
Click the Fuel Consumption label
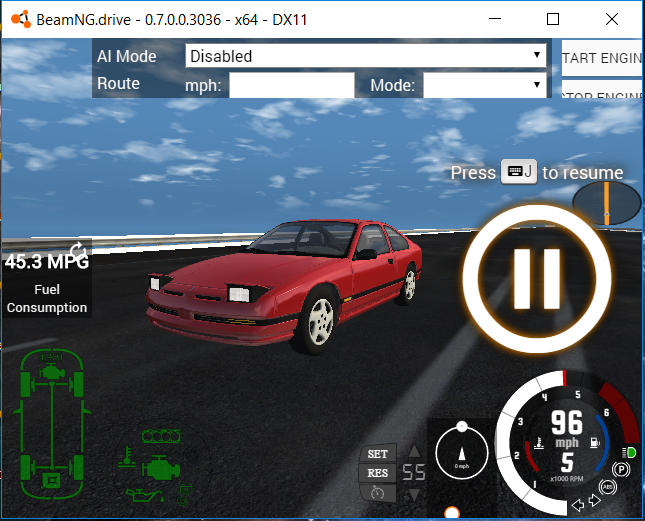coord(47,299)
